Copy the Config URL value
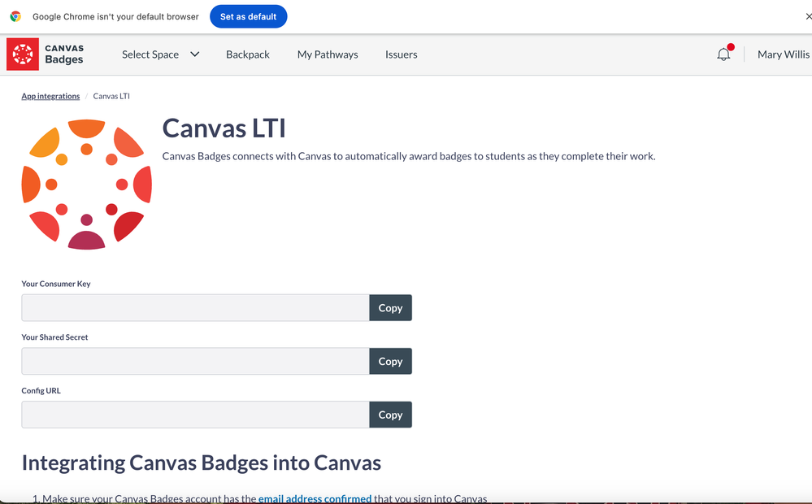 [390, 415]
